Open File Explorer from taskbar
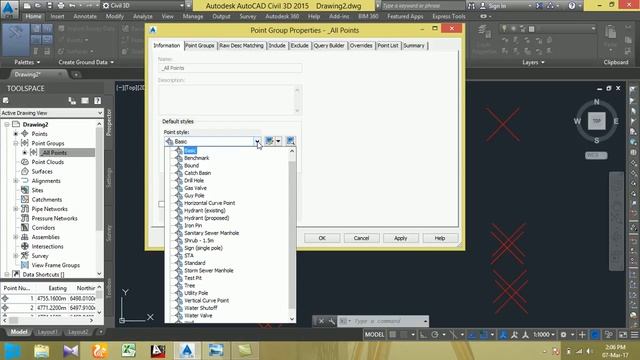Image resolution: width=640 pixels, height=360 pixels. (42, 351)
